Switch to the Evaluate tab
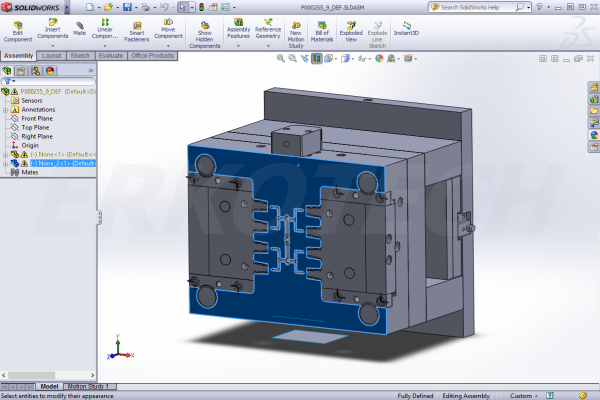This screenshot has width=600, height=400. point(111,56)
